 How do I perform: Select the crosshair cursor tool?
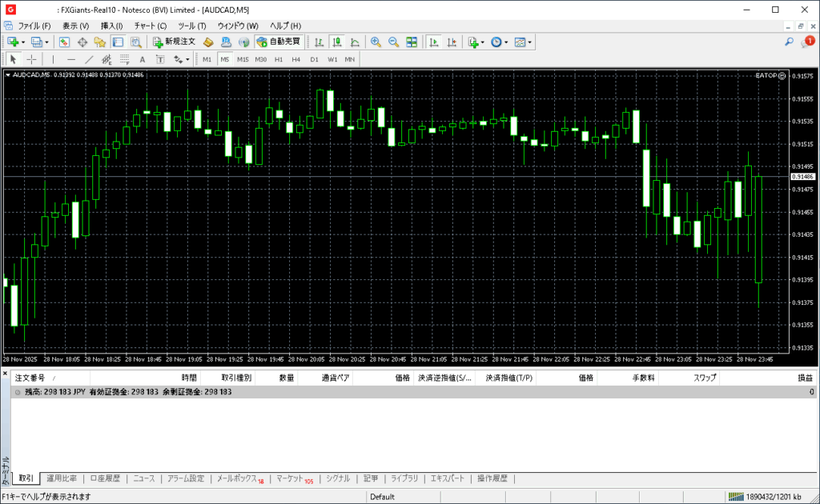click(32, 59)
